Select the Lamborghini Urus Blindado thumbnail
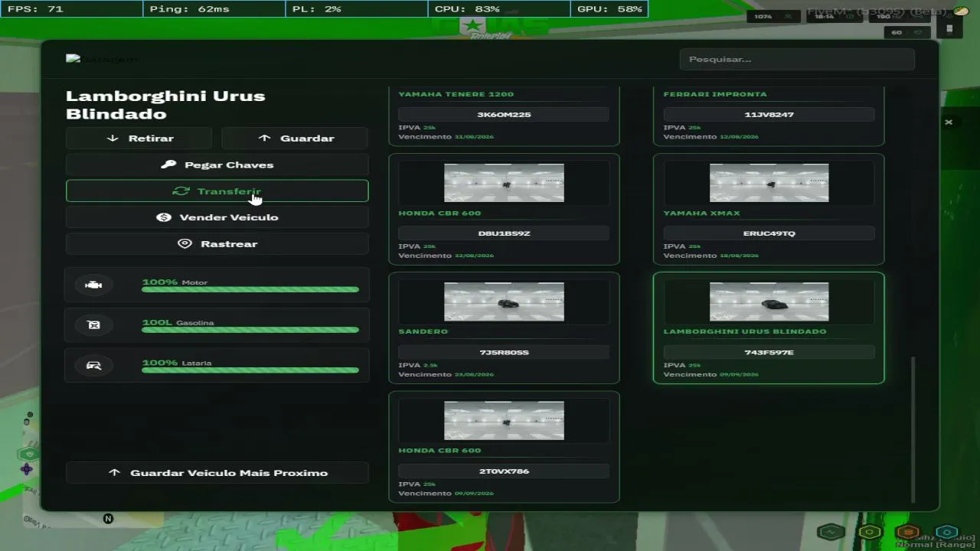The image size is (980, 551). click(x=769, y=302)
